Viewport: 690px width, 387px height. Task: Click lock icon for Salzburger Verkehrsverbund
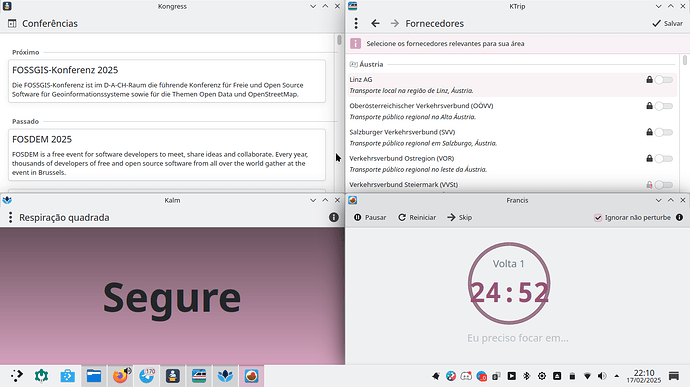[649, 132]
